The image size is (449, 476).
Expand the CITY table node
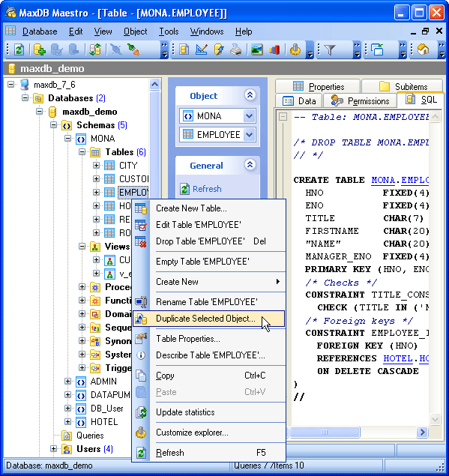click(96, 166)
